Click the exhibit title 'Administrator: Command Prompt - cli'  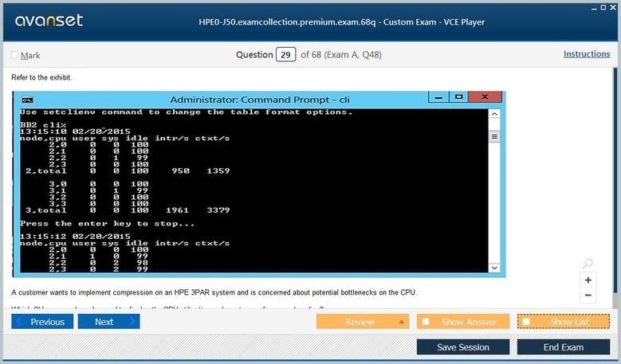click(259, 100)
